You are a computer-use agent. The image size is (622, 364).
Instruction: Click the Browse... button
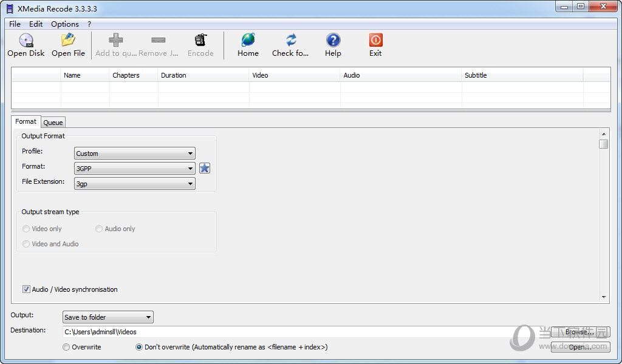[x=580, y=332]
